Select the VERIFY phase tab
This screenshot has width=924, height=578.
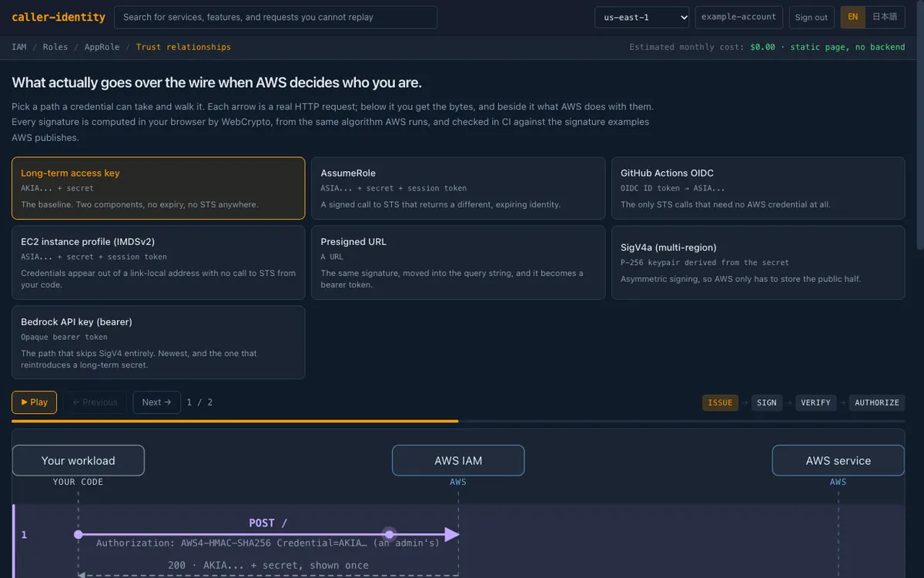[815, 402]
